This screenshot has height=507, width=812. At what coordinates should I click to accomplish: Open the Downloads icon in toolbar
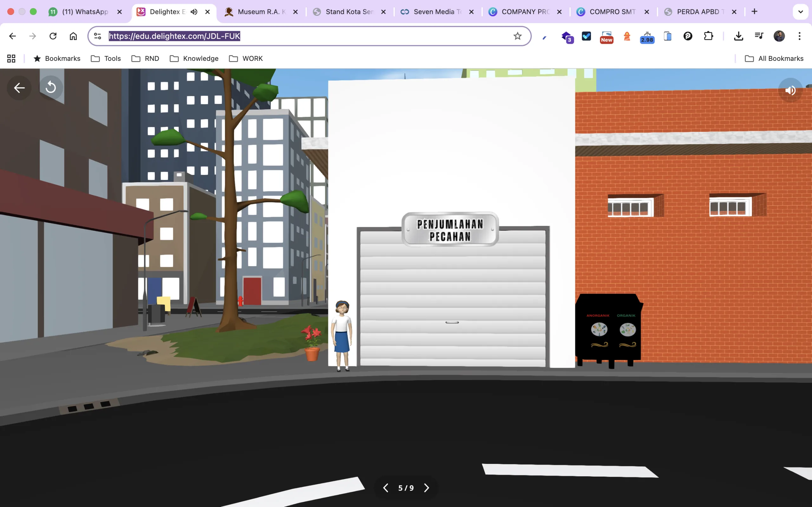[x=738, y=36]
